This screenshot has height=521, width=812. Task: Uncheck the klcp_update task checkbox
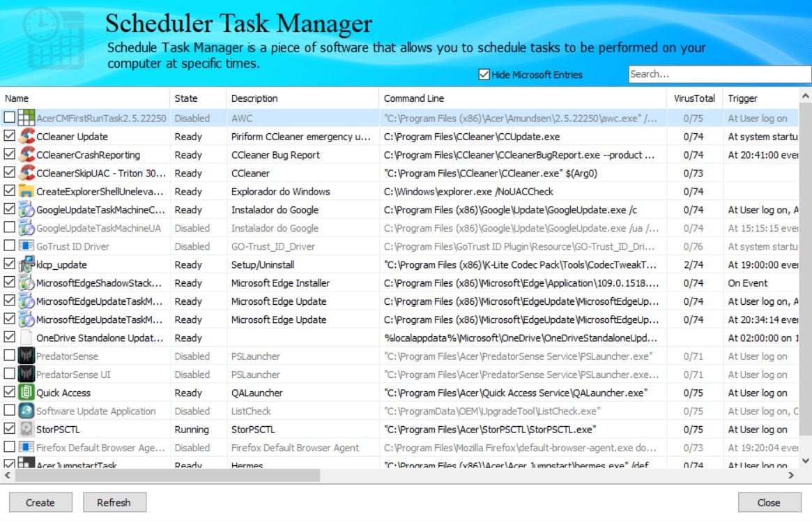(9, 264)
